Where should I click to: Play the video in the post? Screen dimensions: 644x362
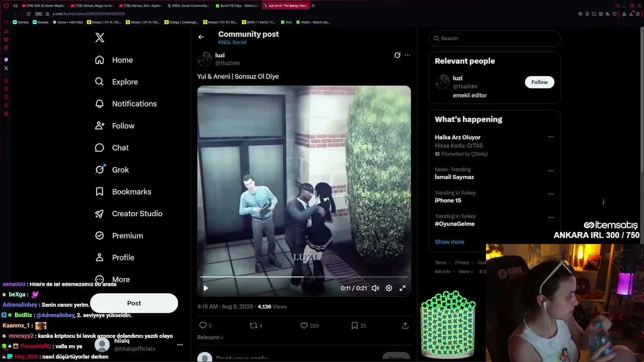[206, 288]
